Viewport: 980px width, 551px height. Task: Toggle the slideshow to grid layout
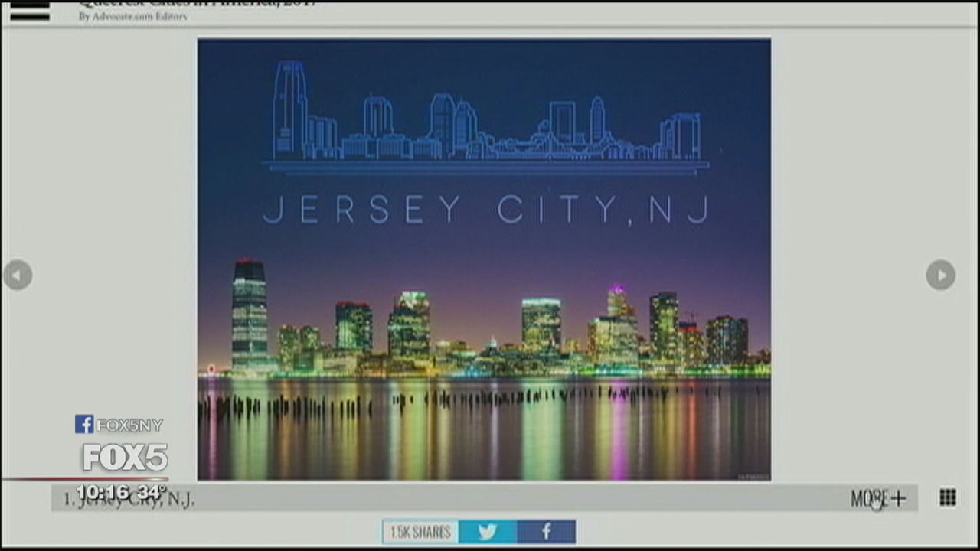pos(947,498)
